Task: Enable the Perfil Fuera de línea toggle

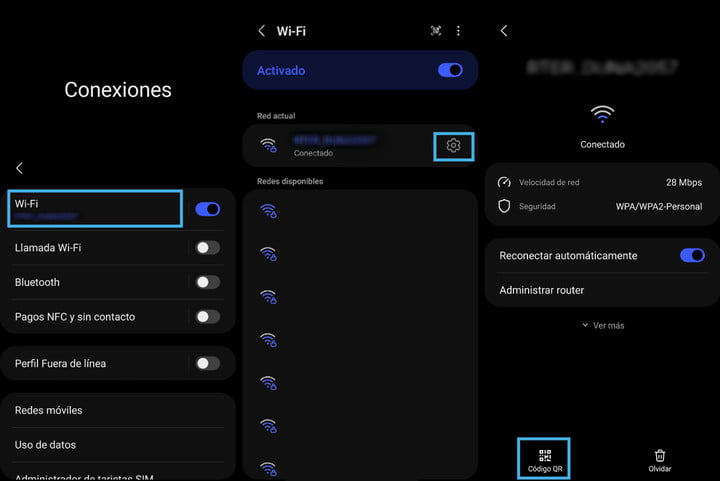Action: pos(207,363)
